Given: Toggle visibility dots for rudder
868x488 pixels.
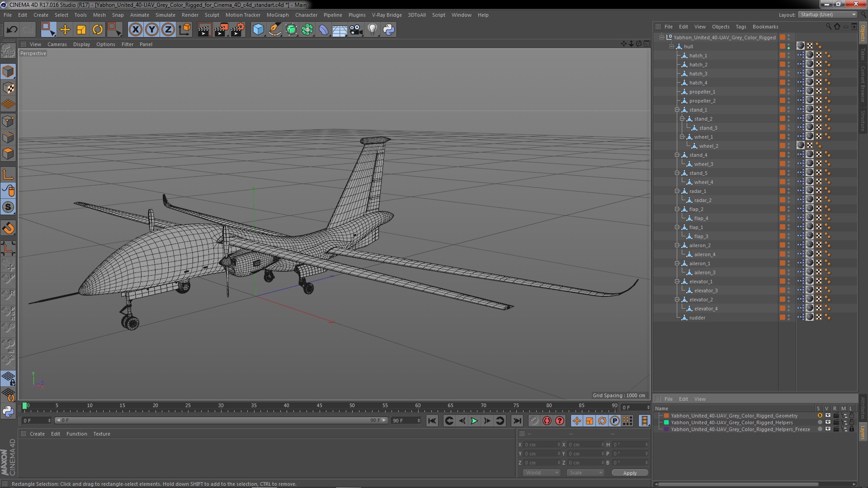Looking at the screenshot, I should coord(789,318).
